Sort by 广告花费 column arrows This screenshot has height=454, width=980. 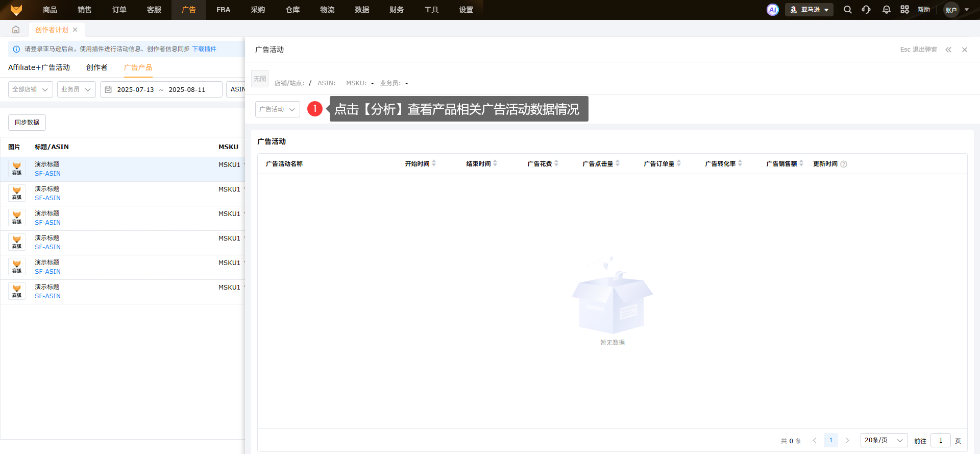point(556,163)
